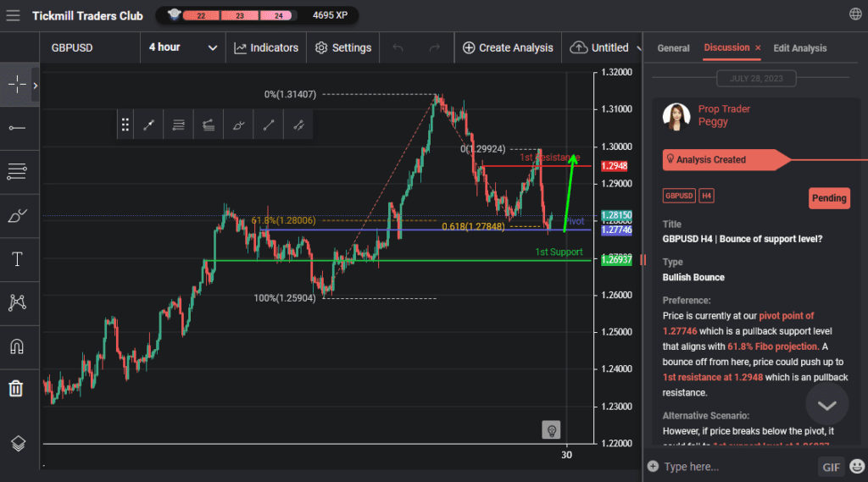Click the Prop Trader Peggy name
Screen dimensions: 868x482
(724, 115)
